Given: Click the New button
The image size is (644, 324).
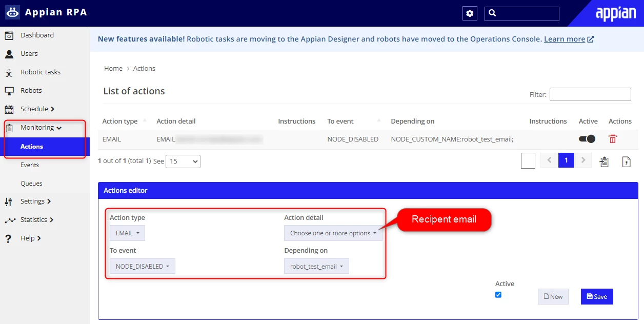Looking at the screenshot, I should pyautogui.click(x=553, y=296).
